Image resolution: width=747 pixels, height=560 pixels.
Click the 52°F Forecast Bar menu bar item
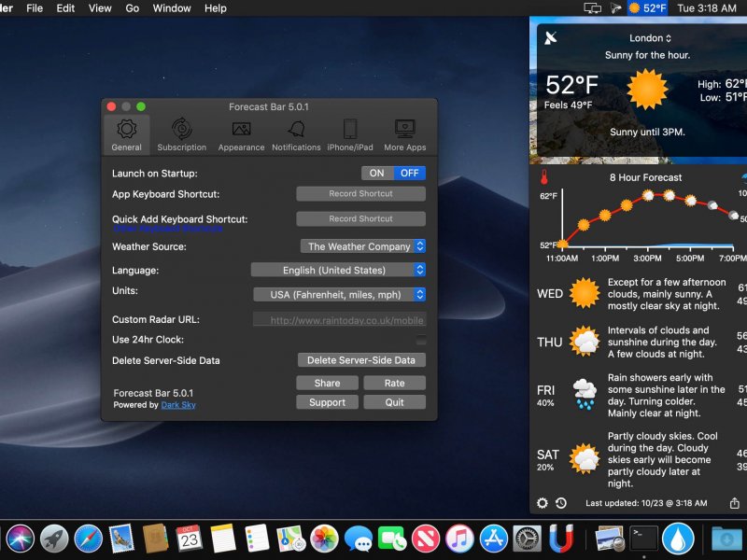coord(648,8)
